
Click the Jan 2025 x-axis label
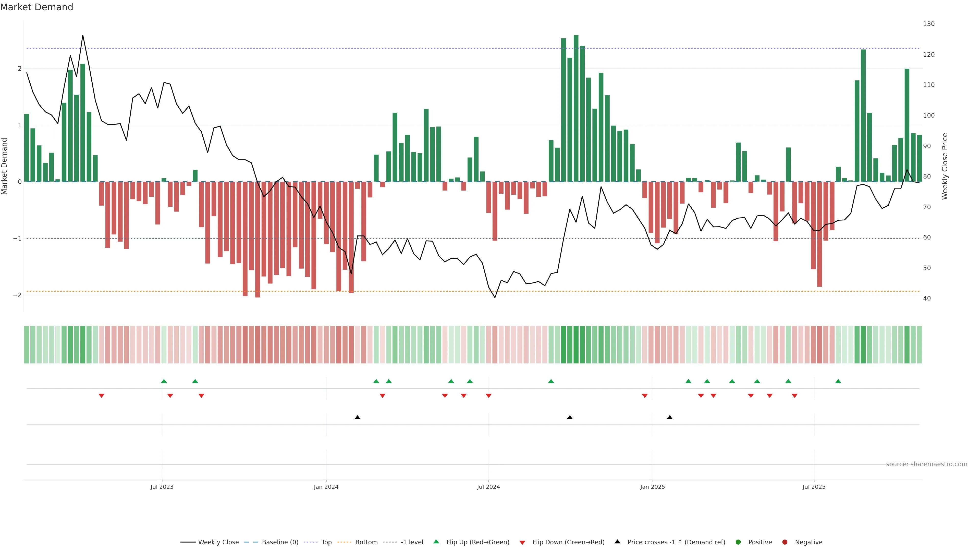(653, 487)
